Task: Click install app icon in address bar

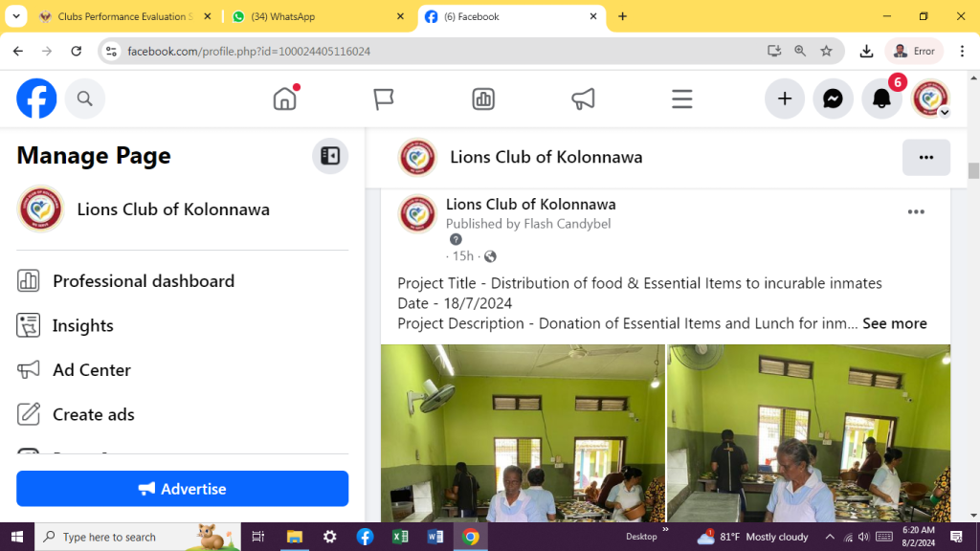Action: click(x=773, y=52)
